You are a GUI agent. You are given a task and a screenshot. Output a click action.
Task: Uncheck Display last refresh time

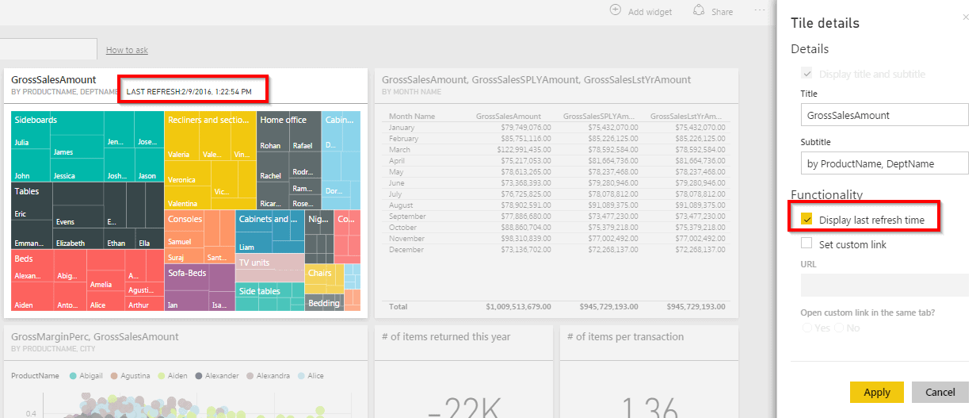807,220
